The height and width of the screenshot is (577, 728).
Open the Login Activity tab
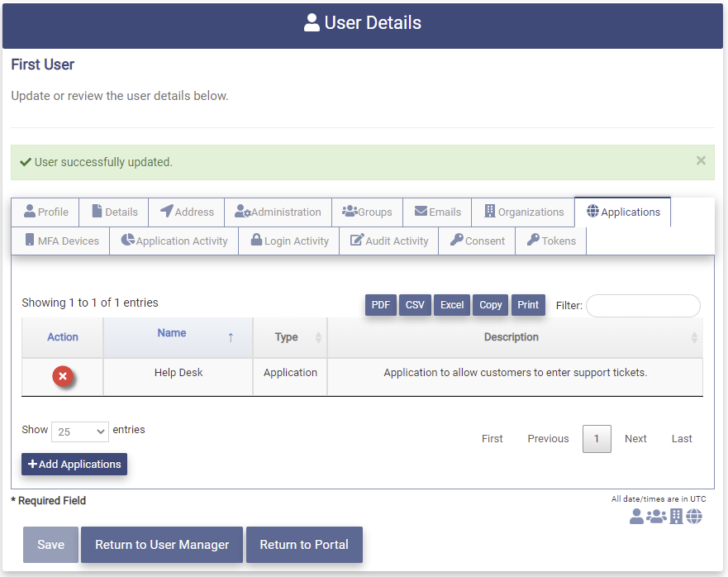tap(288, 241)
